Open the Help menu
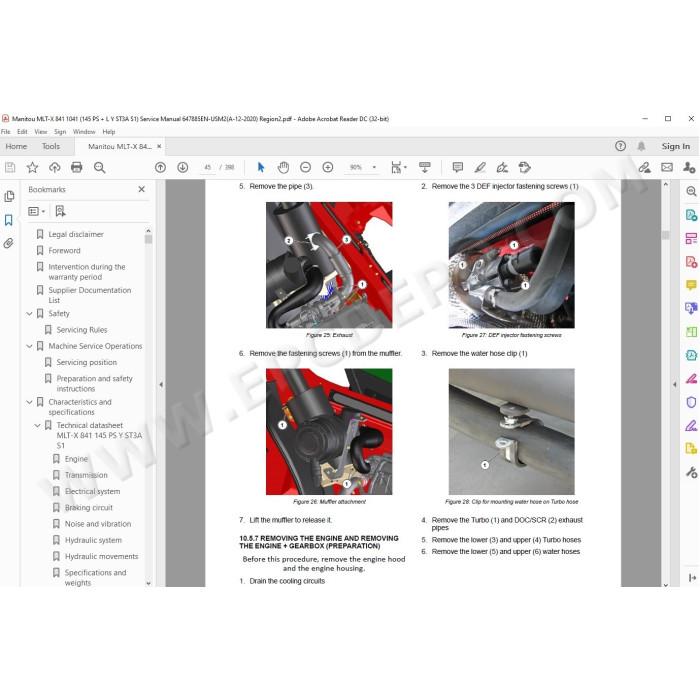 pyautogui.click(x=108, y=132)
